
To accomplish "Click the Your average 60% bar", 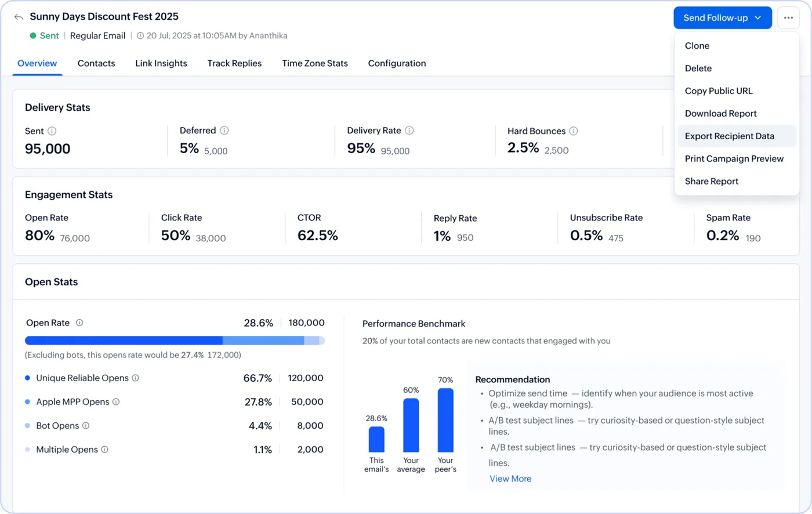I will pos(411,425).
